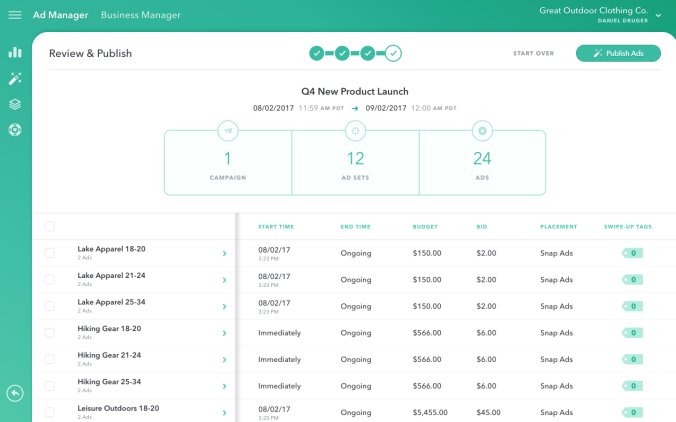Expand the Hiking Gear 25-34 chevron

point(224,386)
